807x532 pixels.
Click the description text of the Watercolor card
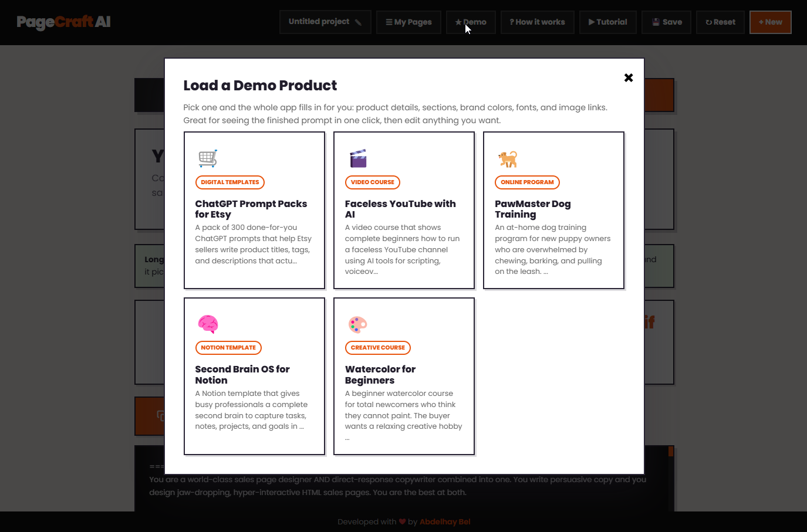(x=404, y=415)
